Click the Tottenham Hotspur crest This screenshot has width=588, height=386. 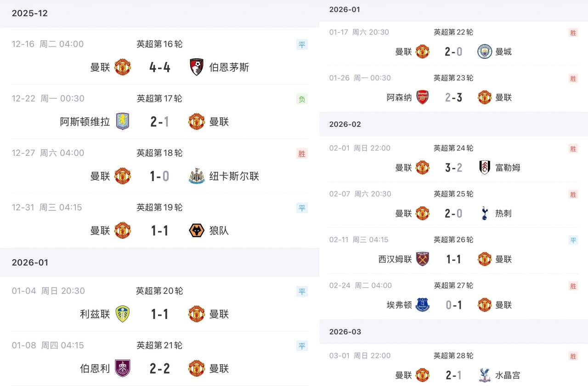(485, 213)
